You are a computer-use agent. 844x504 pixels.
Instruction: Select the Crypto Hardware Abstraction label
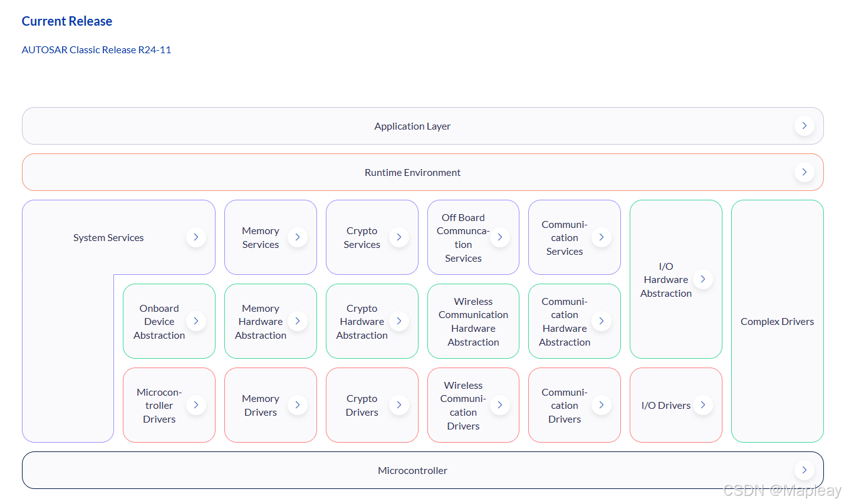coord(362,322)
